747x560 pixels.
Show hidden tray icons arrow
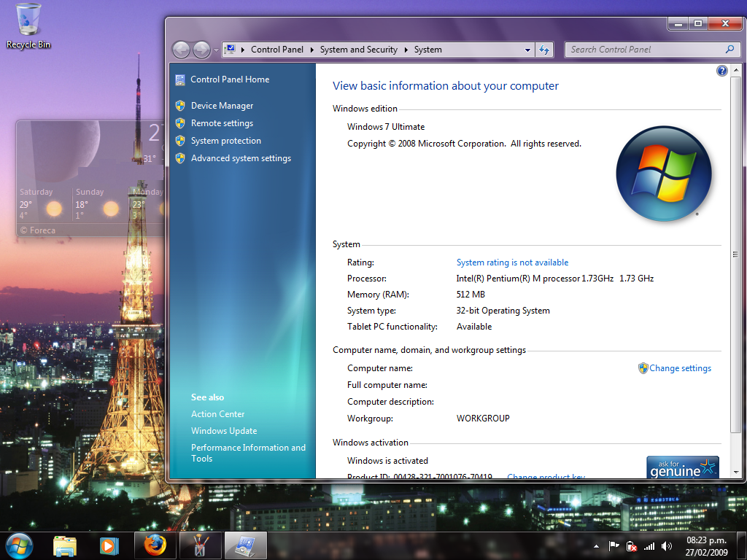(596, 546)
